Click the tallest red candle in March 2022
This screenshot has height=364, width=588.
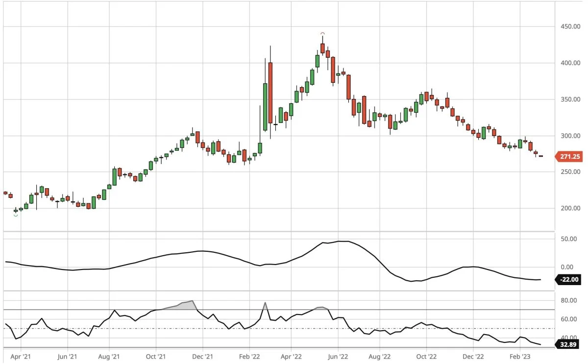coord(270,92)
